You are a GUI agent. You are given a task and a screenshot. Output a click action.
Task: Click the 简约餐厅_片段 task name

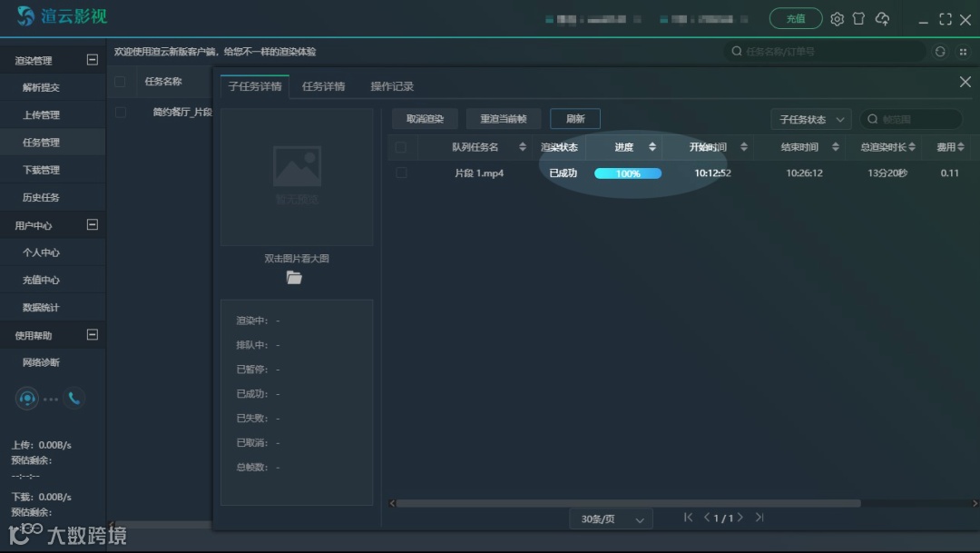point(182,112)
